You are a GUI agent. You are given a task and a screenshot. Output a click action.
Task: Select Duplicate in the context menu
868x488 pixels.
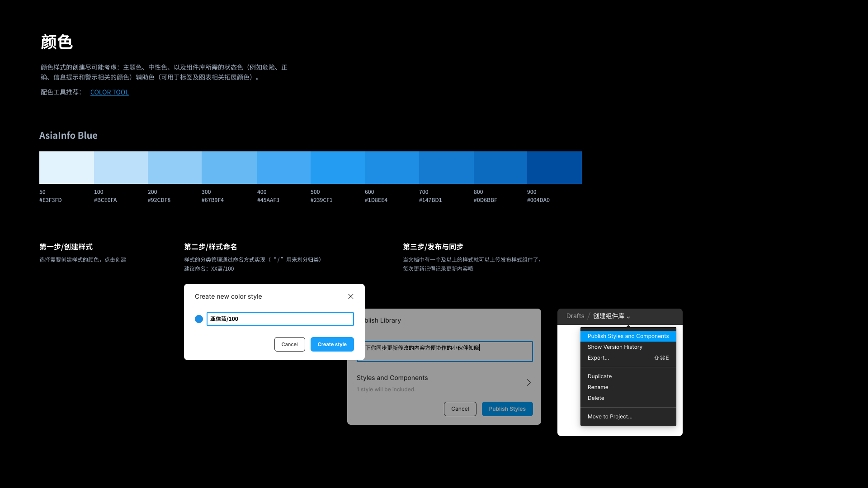[599, 376]
